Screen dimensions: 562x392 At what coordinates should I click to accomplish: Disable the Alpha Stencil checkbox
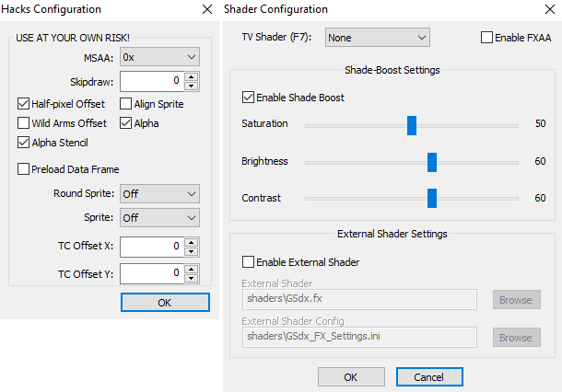[x=24, y=143]
